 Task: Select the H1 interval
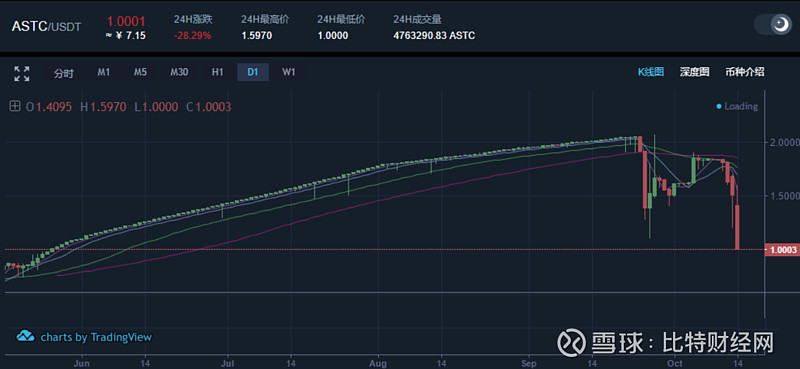coord(218,72)
